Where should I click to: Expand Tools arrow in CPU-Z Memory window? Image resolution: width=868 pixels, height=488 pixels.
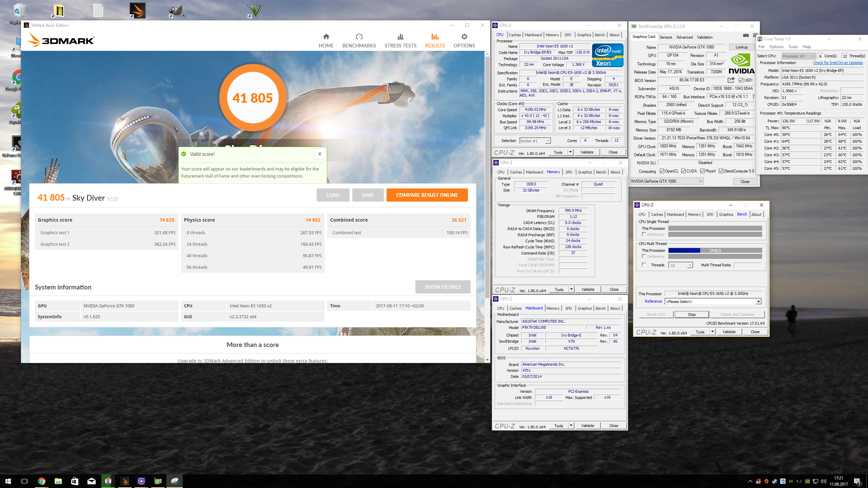click(x=571, y=289)
